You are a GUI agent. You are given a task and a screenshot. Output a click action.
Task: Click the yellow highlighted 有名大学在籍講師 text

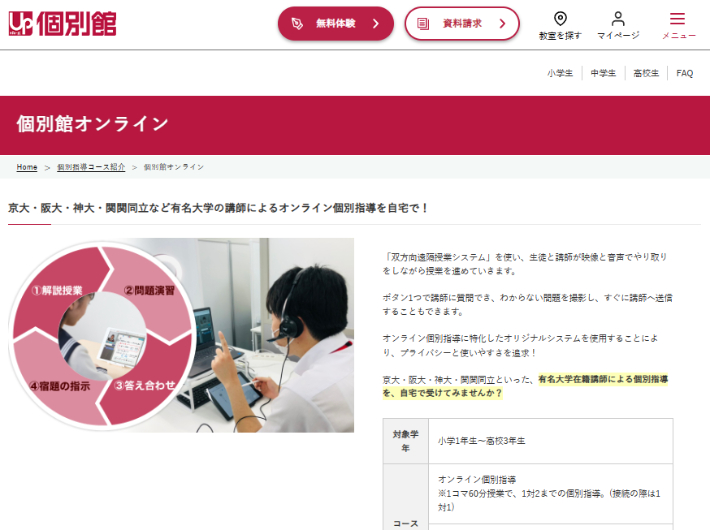pyautogui.click(x=602, y=379)
